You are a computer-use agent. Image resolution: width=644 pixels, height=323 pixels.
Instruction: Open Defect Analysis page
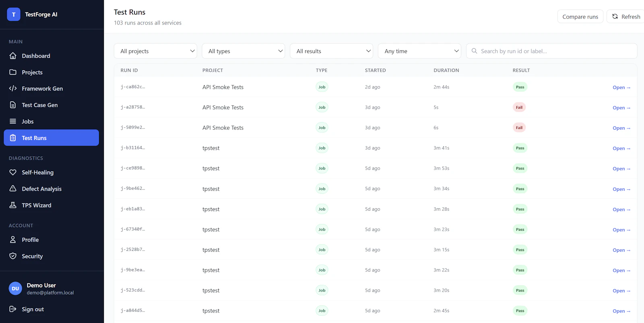tap(52, 188)
